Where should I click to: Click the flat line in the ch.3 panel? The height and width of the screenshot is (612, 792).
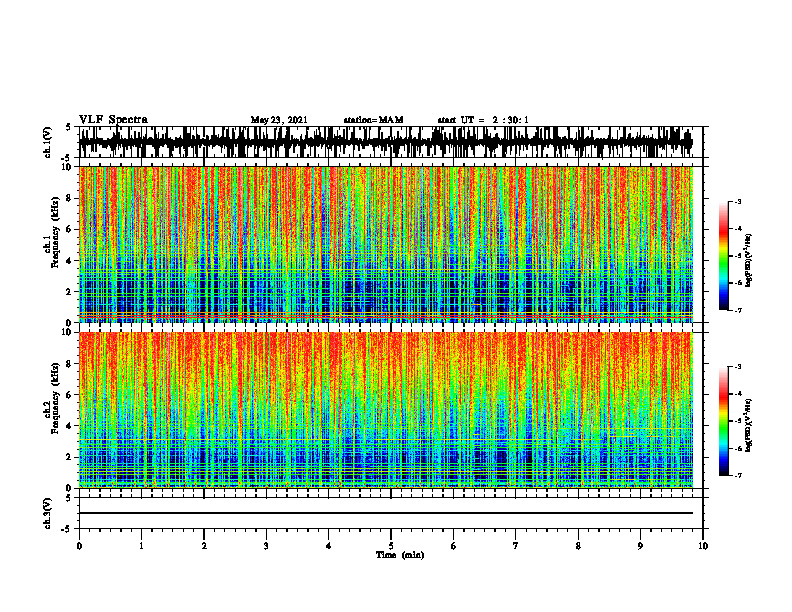385,513
